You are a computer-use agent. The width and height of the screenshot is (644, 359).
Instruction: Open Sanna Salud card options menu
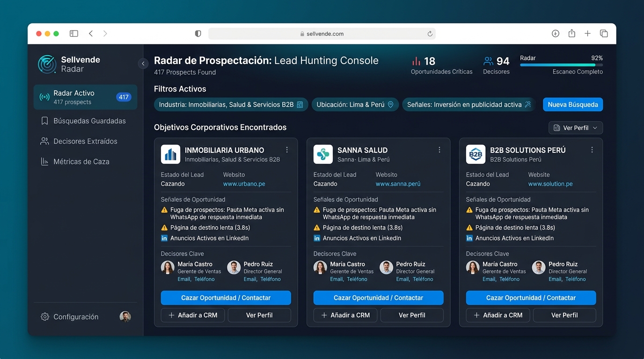tap(439, 150)
